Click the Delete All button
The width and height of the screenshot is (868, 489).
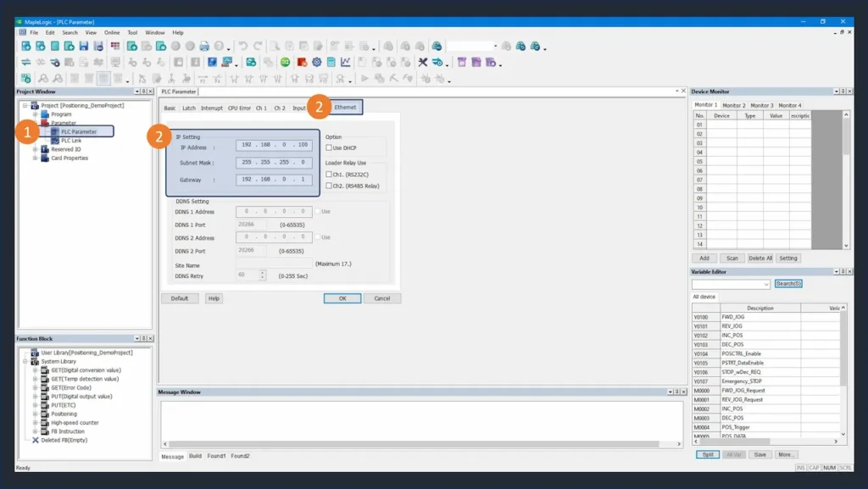[x=759, y=258]
